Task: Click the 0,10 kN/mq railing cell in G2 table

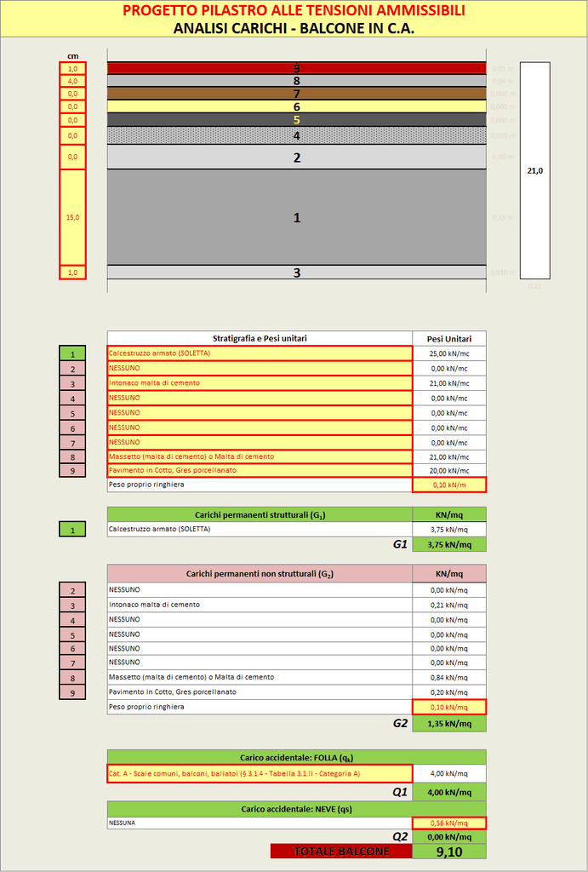Action: (449, 707)
